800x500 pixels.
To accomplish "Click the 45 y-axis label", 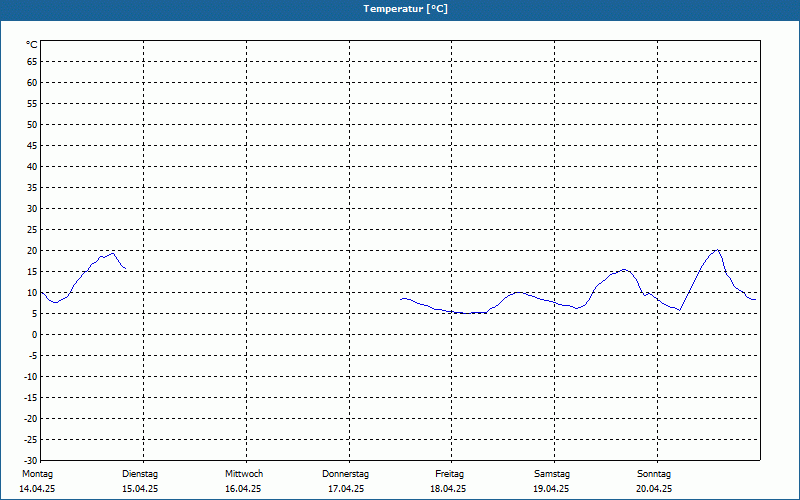I will click(x=32, y=145).
